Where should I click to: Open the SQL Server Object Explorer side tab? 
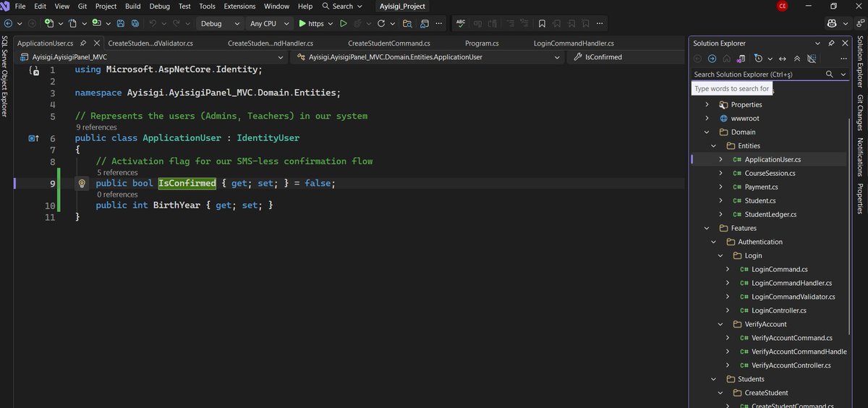click(x=5, y=76)
